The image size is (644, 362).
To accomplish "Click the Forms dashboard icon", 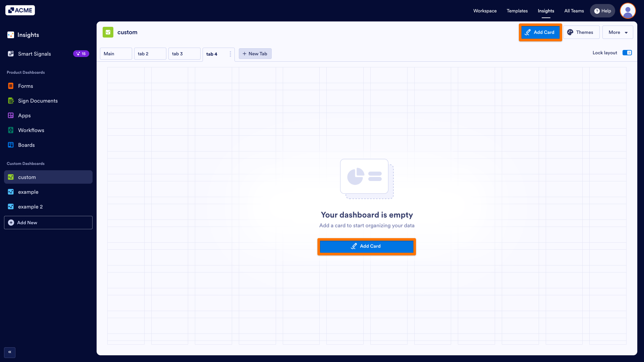I will pyautogui.click(x=11, y=86).
